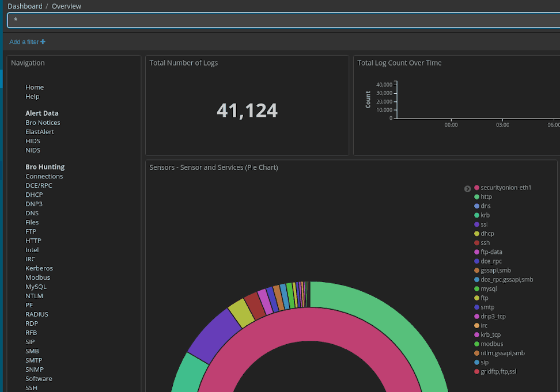This screenshot has width=560, height=392.
Task: Click the ssl legend entry
Action: pos(481,224)
